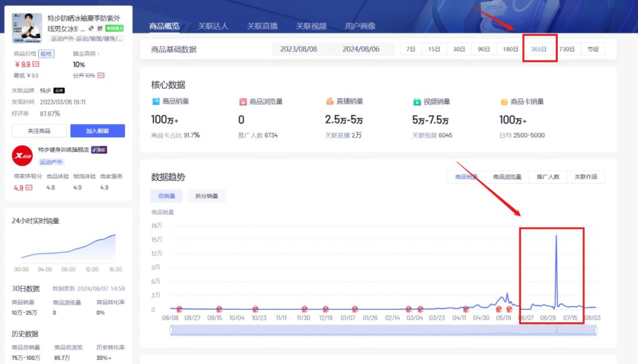Select 推广人数 trend metric tab
Image resolution: width=638 pixels, height=364 pixels.
click(x=548, y=177)
